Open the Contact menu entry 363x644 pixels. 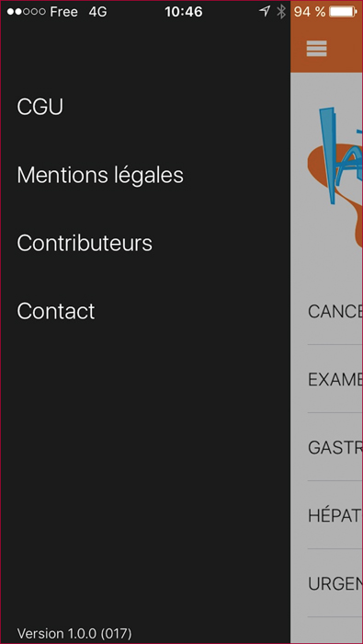click(56, 311)
